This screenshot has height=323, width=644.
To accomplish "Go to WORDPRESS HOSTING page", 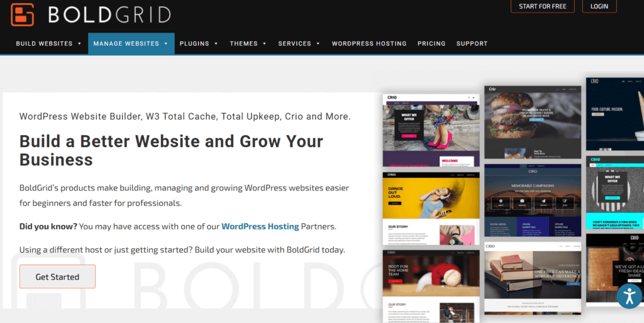I will tap(369, 43).
